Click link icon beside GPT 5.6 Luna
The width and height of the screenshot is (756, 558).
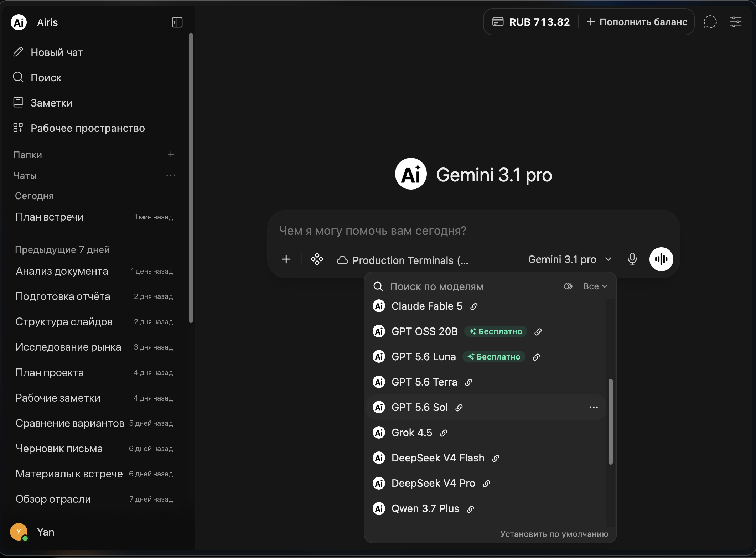[536, 357]
